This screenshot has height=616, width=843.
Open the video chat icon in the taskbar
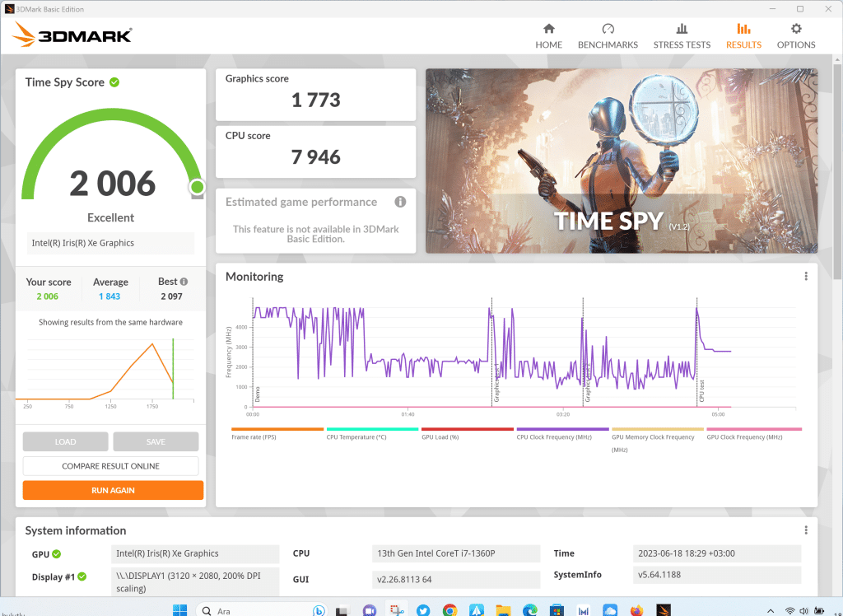369,610
